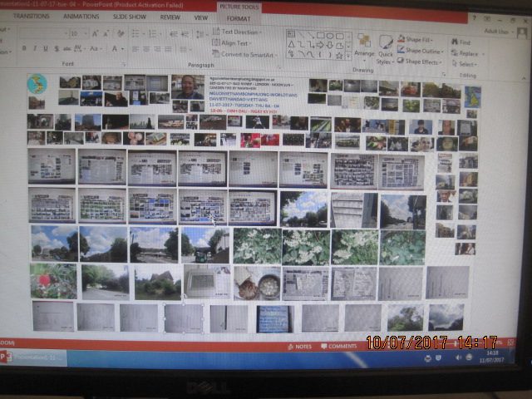This screenshot has height=399, width=532.
Task: Open Picture Tools Format tab
Action: pos(239,18)
